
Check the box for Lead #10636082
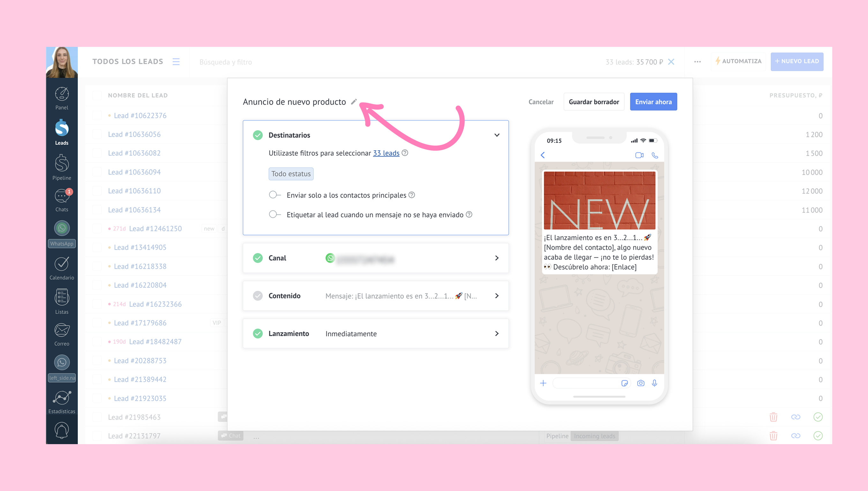tap(97, 153)
